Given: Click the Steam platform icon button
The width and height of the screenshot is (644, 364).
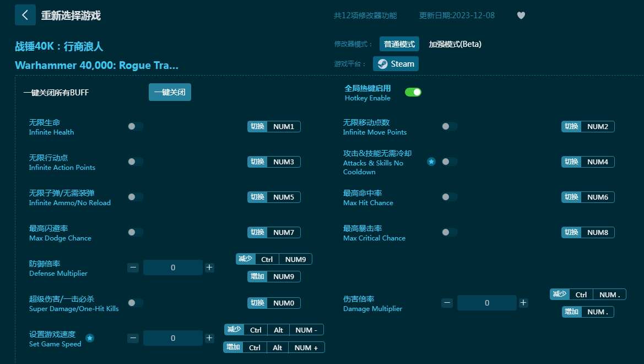Looking at the screenshot, I should coord(396,64).
